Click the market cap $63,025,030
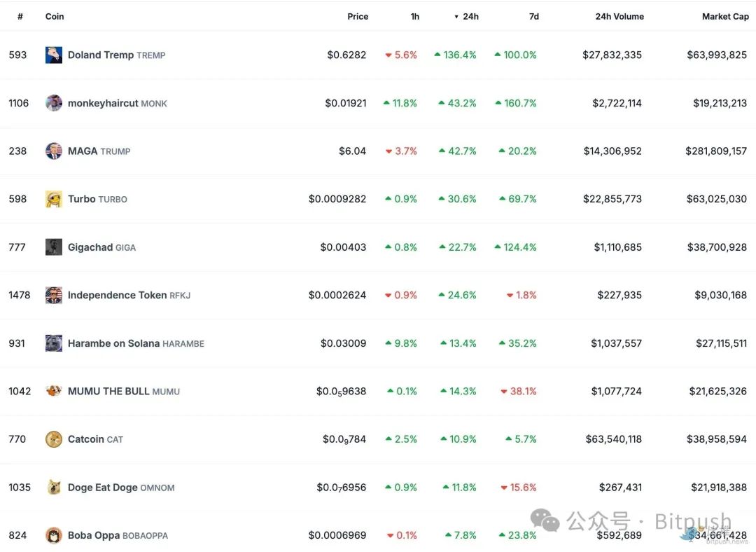This screenshot has width=756, height=552. pos(717,199)
